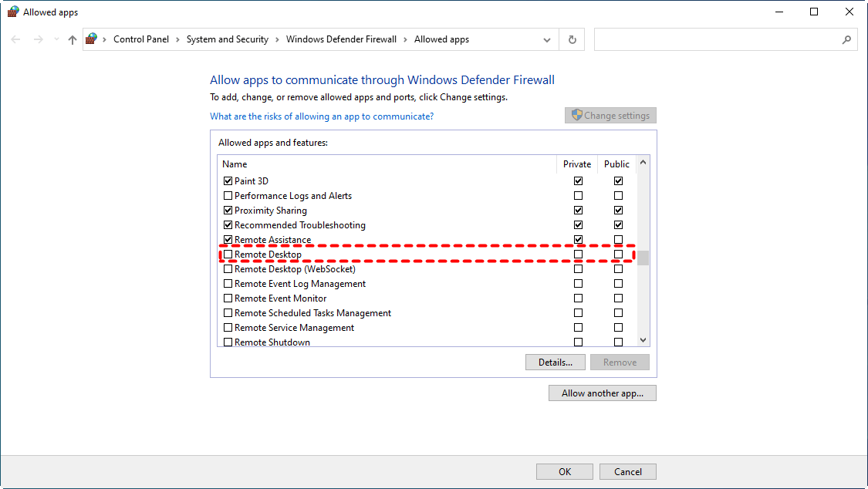This screenshot has height=489, width=868.
Task: Click the list scroll down arrow
Action: tap(643, 340)
